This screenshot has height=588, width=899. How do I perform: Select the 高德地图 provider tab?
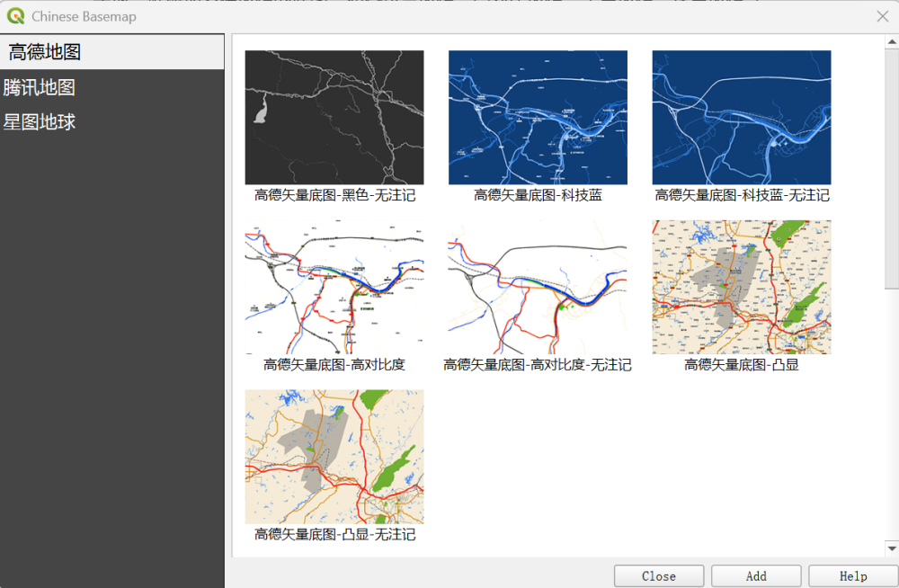tap(112, 52)
